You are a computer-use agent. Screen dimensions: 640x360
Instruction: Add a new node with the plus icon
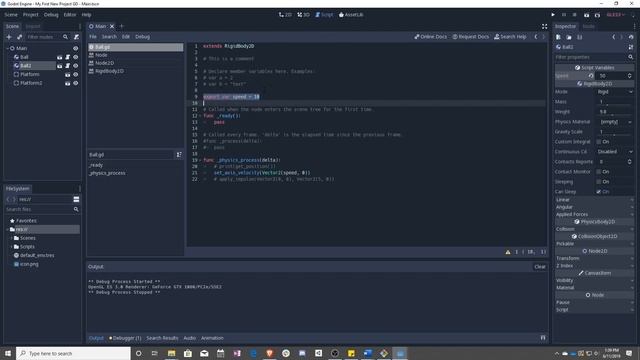point(9,37)
